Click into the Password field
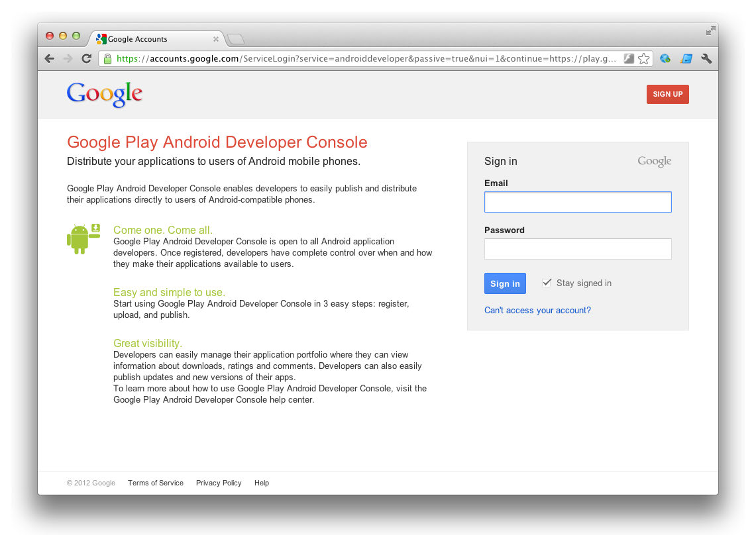The width and height of the screenshot is (756, 547). tap(578, 249)
